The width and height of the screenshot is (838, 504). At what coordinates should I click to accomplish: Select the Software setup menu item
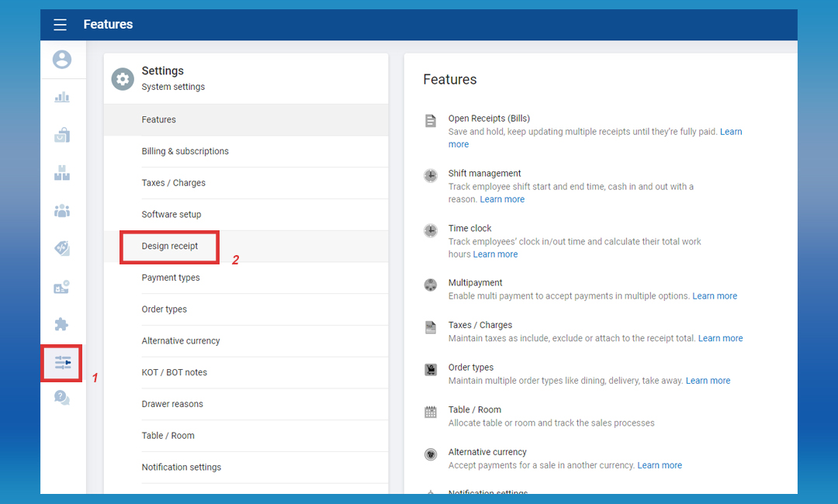click(171, 214)
